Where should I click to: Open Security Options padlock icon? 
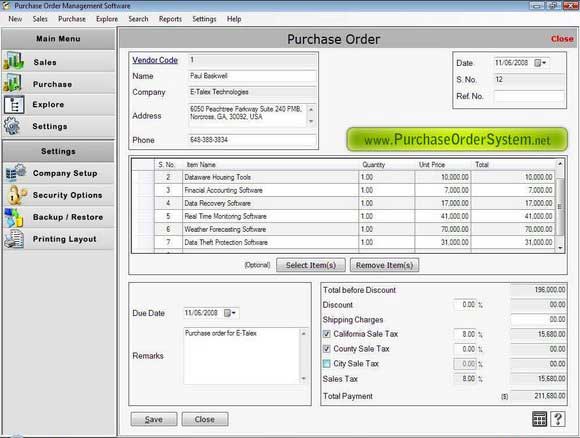[16, 195]
